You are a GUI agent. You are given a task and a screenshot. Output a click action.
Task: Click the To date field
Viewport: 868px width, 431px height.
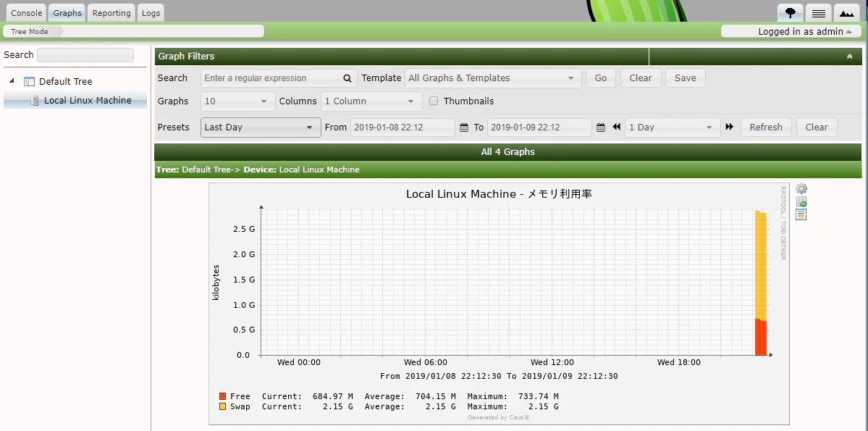(x=540, y=127)
